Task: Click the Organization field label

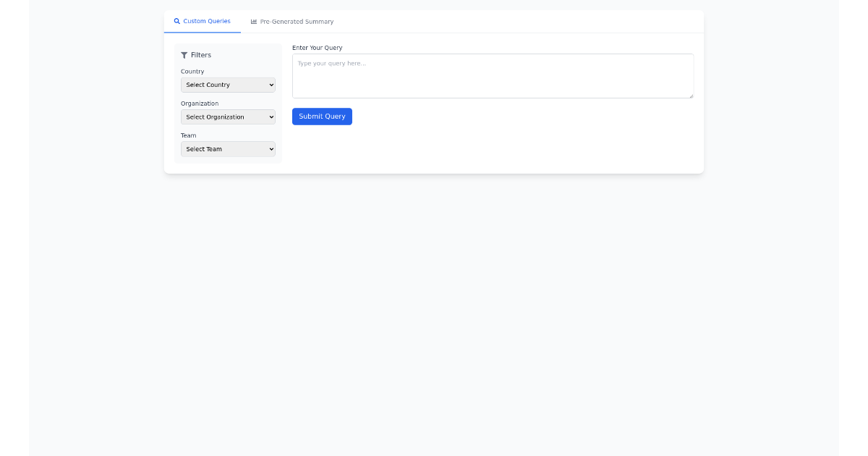Action: tap(200, 103)
